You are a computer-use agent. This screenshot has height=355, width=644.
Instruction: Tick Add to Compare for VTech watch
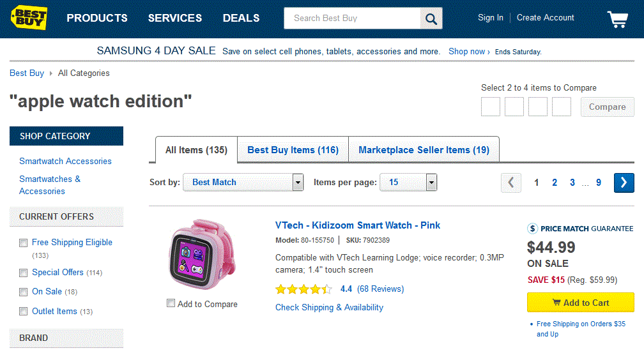[x=171, y=303]
